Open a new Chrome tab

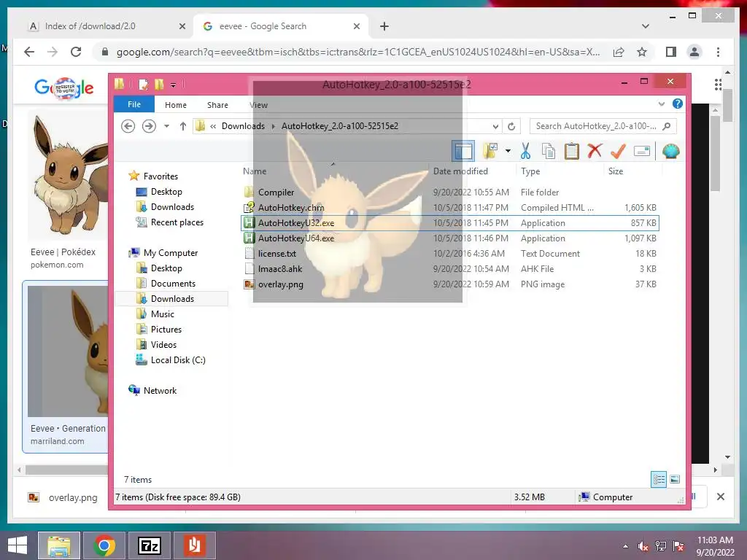pos(384,26)
